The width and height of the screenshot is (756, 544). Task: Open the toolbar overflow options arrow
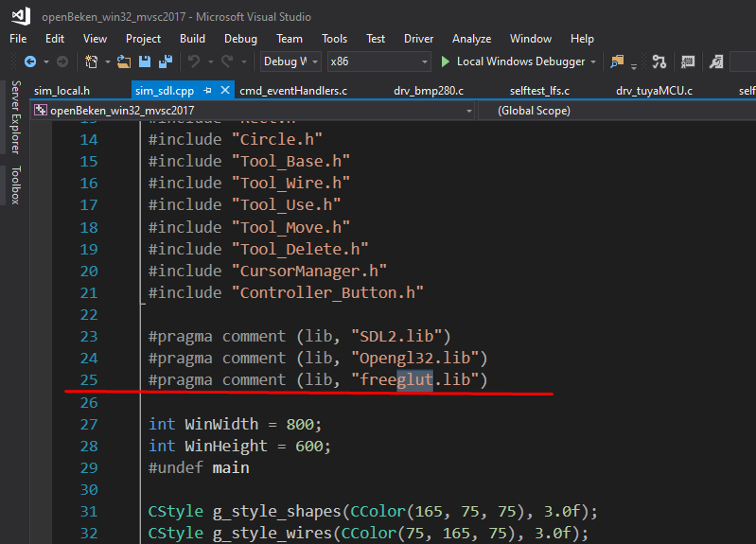coord(634,65)
